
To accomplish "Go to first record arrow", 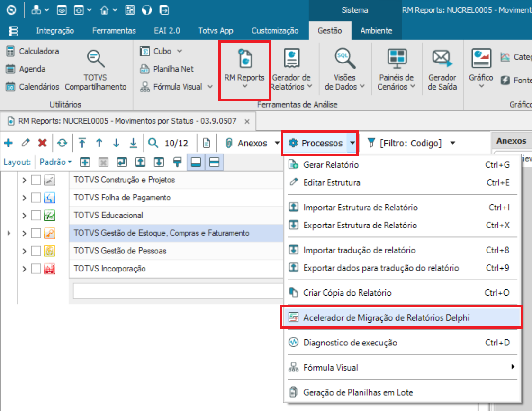I will point(82,143).
